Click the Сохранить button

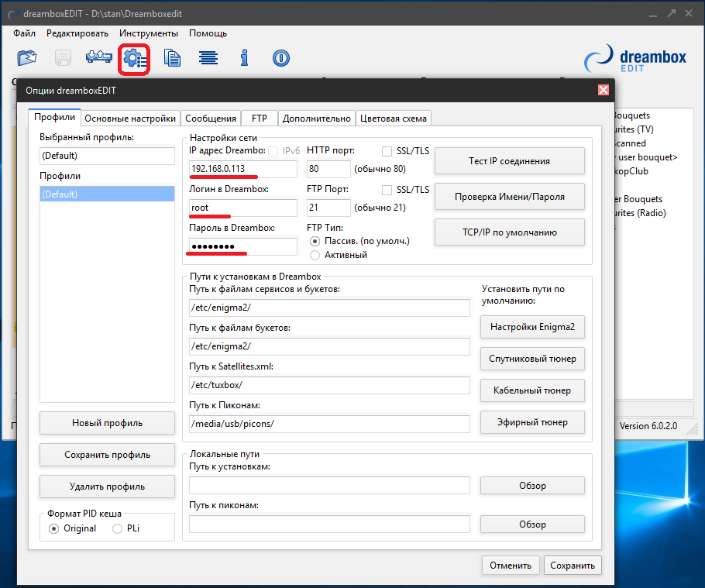click(x=573, y=565)
